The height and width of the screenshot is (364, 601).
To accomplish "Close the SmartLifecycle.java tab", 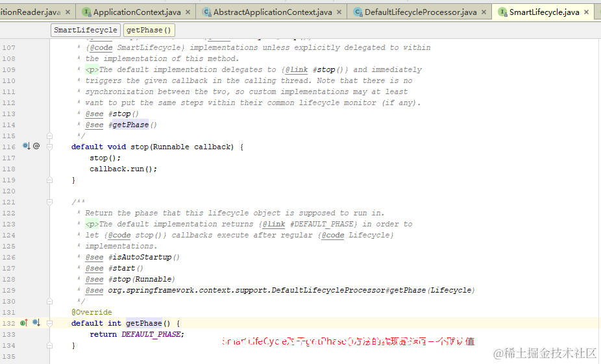I will [x=587, y=12].
